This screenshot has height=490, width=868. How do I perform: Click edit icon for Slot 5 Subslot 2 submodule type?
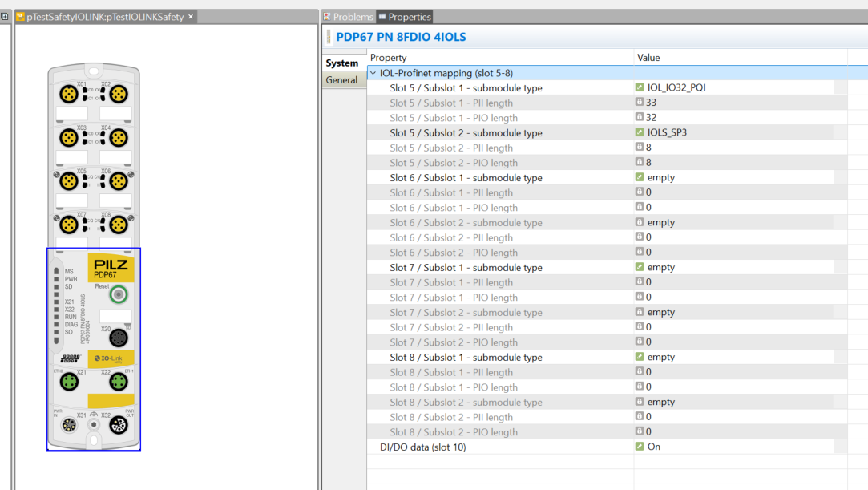click(640, 132)
